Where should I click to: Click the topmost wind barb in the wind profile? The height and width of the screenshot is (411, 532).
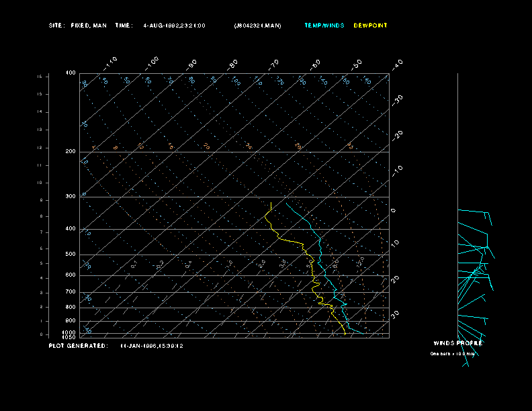coord(474,212)
